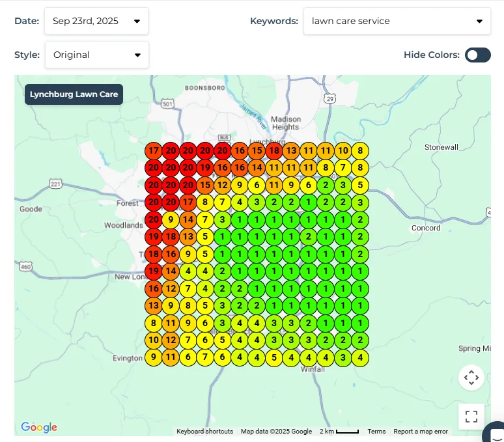
Task: Select the rank 17 marker in the top row
Action: pyautogui.click(x=154, y=150)
